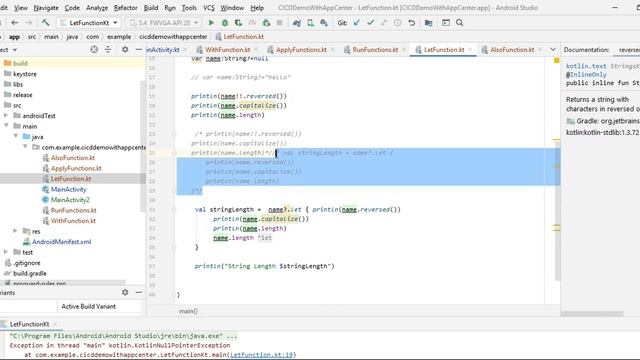Select the .gitignore file
The height and width of the screenshot is (360, 640).
point(27,263)
